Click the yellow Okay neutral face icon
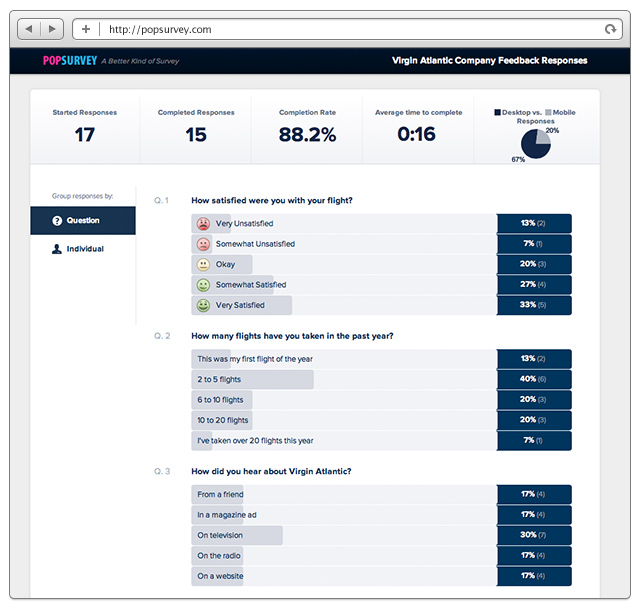Viewport: 640px width, 610px height. click(203, 264)
